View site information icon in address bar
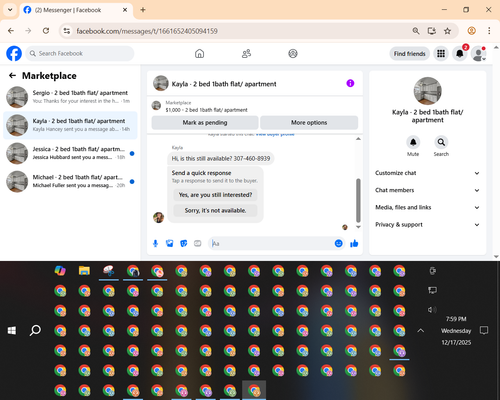The image size is (500, 400). [x=67, y=31]
